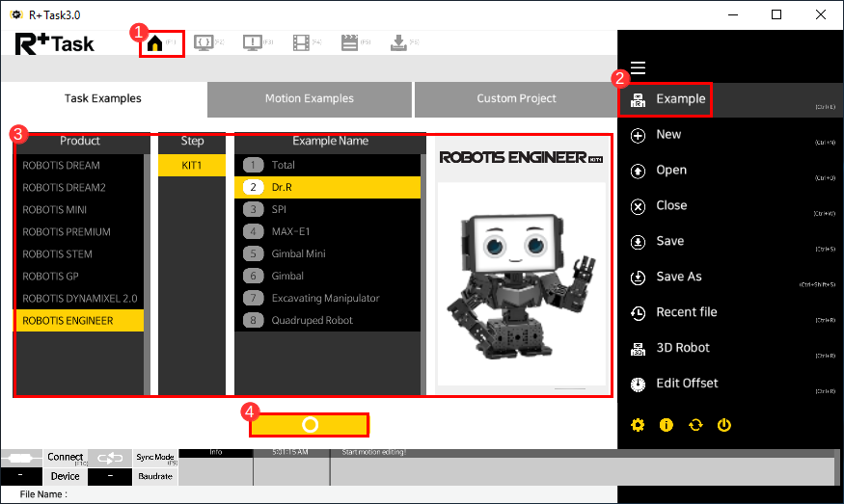Open settings via yellow gear icon
The image size is (844, 504).
pos(638,425)
